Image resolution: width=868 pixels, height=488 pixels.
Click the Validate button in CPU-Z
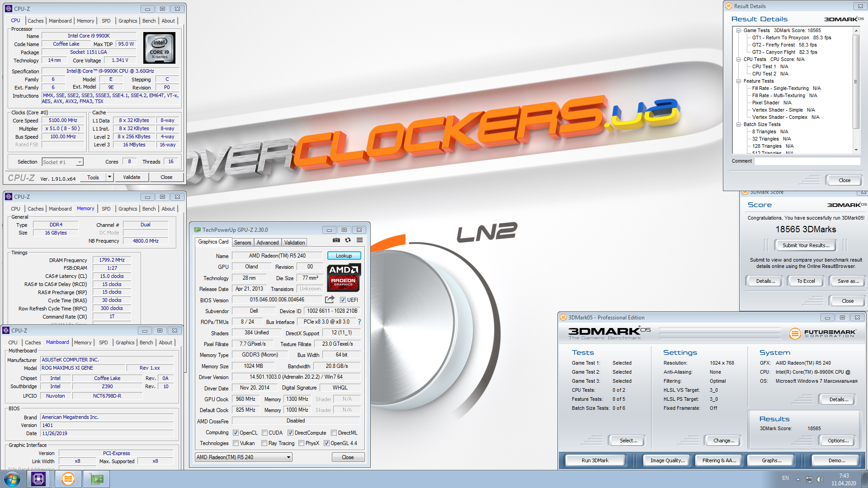point(132,178)
